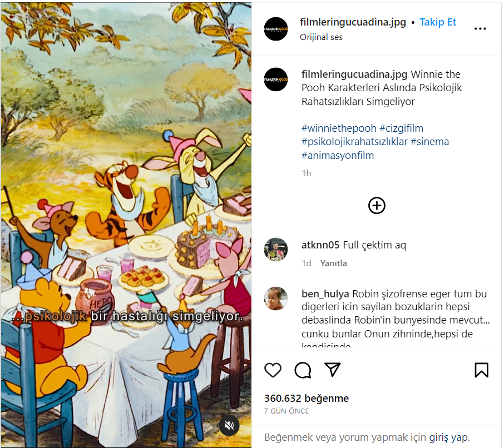Open atknn05's profile picture
Screen dimensions: 504x448
276,250
